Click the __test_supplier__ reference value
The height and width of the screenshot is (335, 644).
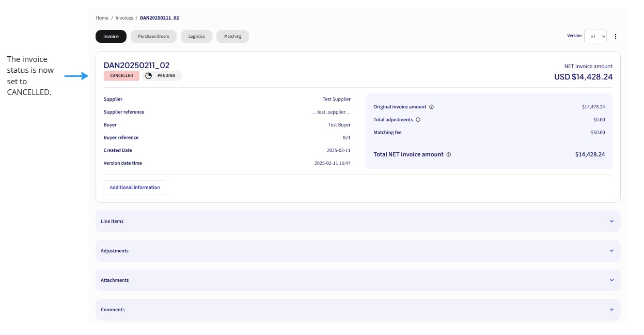331,112
